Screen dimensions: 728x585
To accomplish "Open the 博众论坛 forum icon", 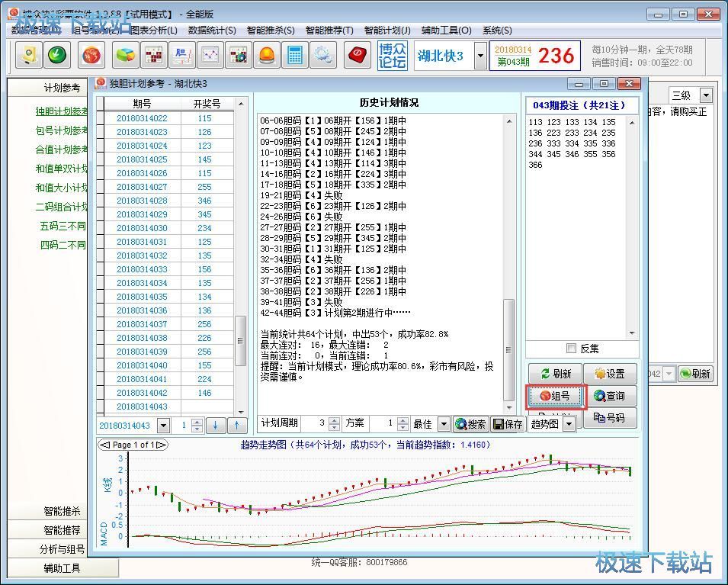I will pos(392,56).
